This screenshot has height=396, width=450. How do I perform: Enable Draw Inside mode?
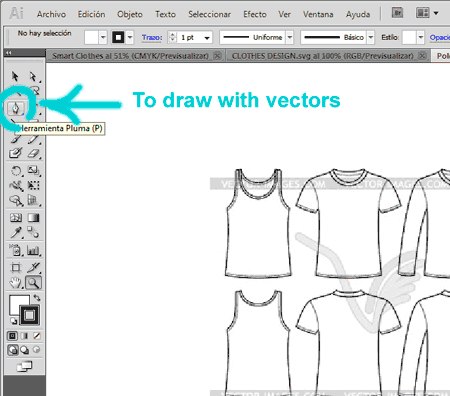tap(37, 350)
